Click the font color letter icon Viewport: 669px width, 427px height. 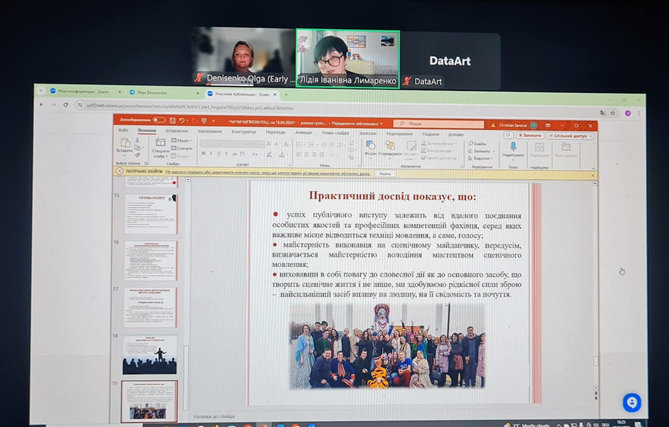[282, 154]
